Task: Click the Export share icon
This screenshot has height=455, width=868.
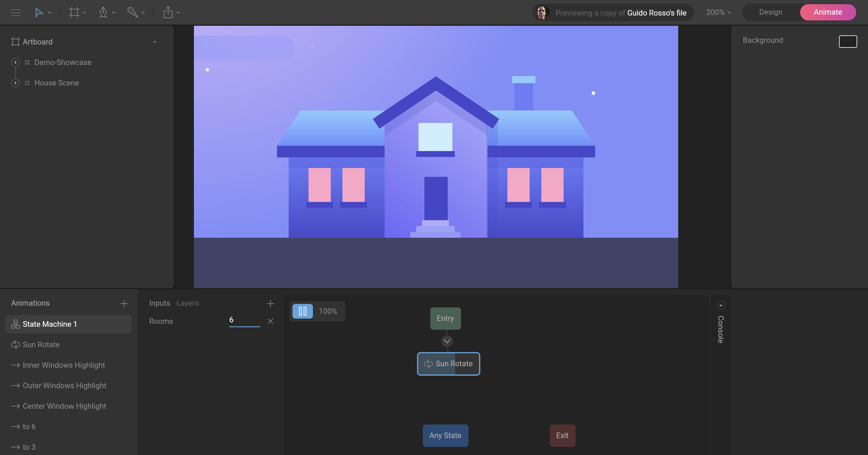Action: click(168, 13)
